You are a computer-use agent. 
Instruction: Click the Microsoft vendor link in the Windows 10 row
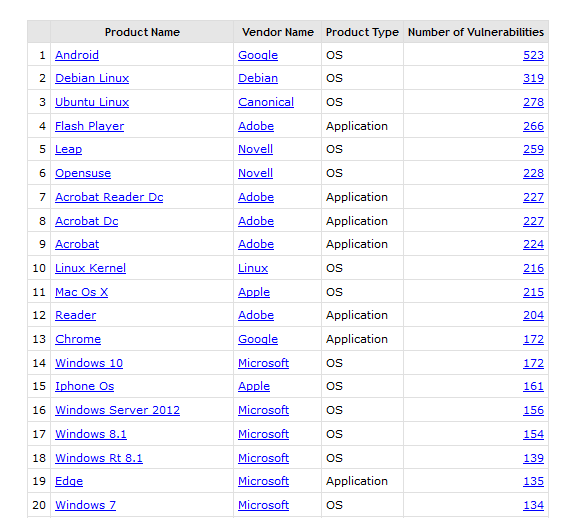(264, 363)
